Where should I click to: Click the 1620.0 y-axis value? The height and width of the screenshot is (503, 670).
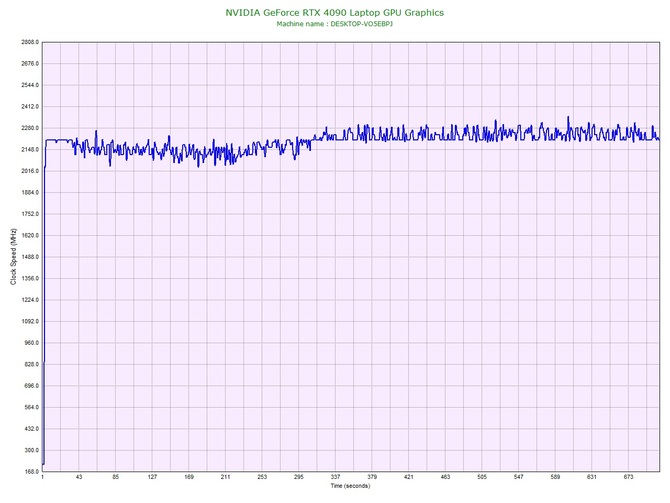point(30,235)
